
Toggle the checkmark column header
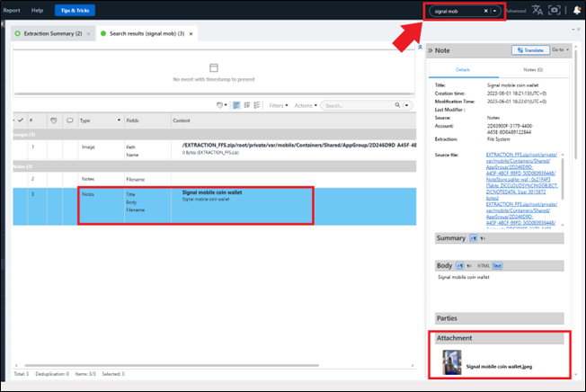tap(20, 120)
